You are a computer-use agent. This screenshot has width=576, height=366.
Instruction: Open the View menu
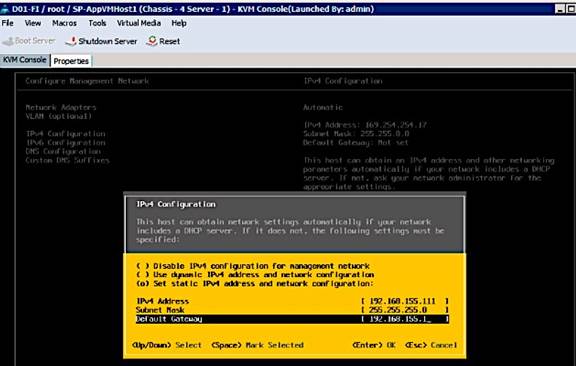click(33, 23)
